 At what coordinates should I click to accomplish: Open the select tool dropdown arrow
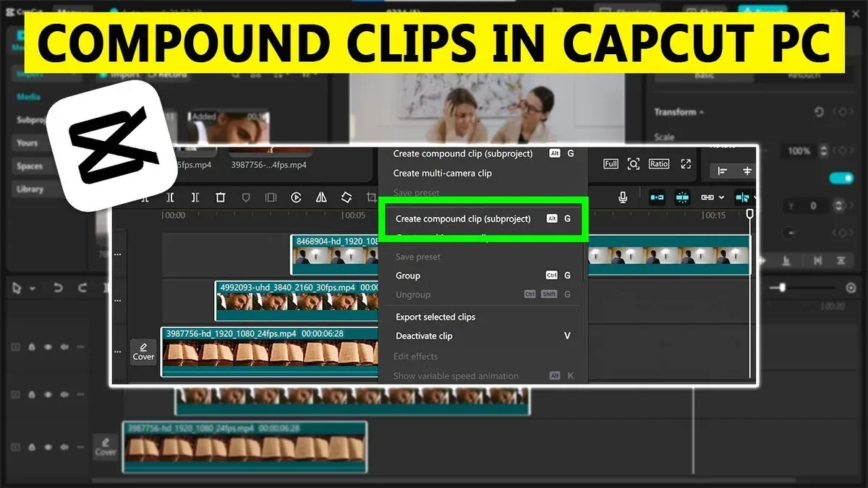[33, 288]
